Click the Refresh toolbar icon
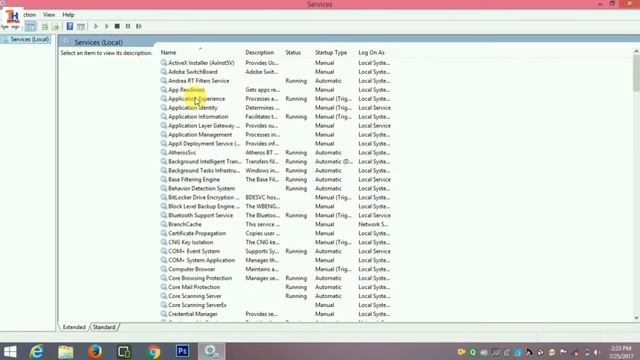The image size is (640, 360). coord(44,27)
